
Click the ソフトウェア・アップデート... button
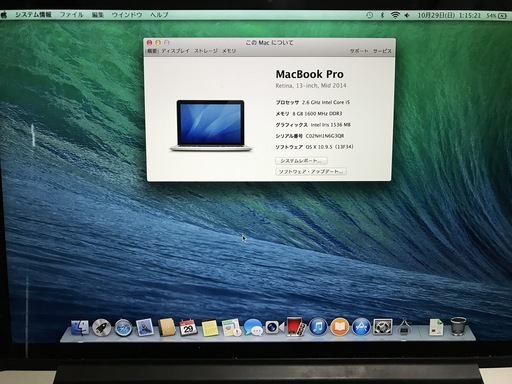[x=311, y=172]
